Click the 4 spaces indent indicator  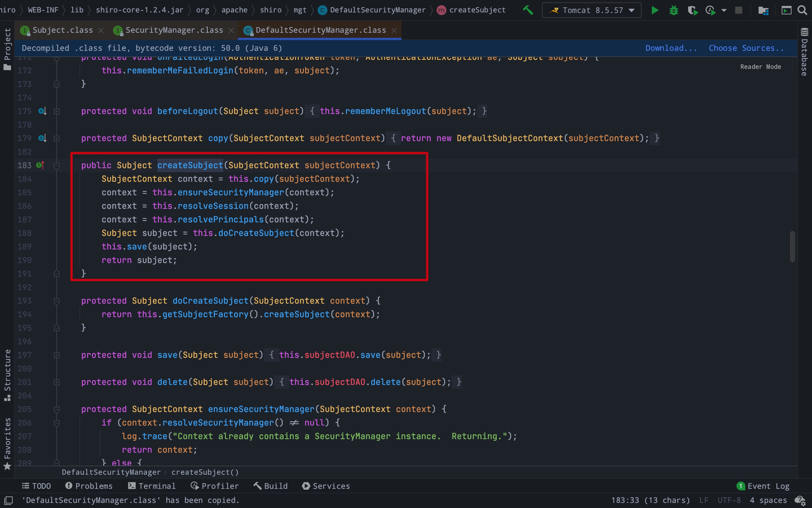768,500
